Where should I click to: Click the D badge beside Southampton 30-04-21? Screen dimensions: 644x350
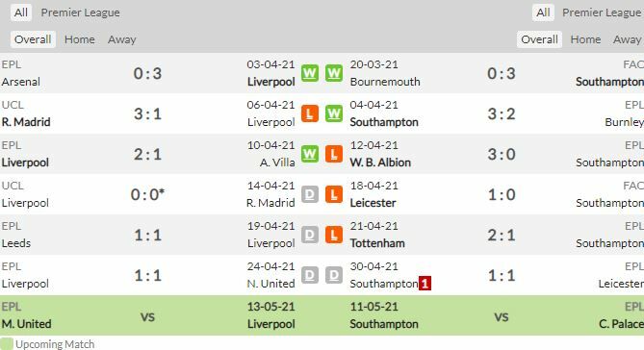click(x=334, y=275)
